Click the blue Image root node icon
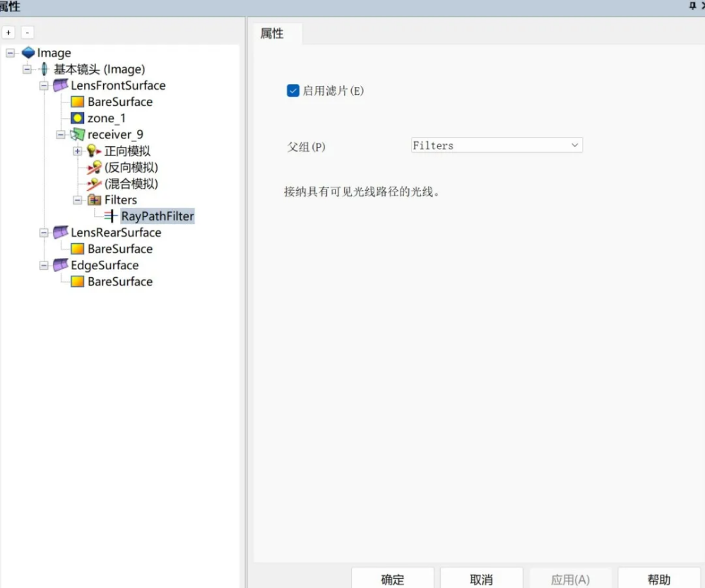Viewport: 705px width, 588px height. coord(28,53)
